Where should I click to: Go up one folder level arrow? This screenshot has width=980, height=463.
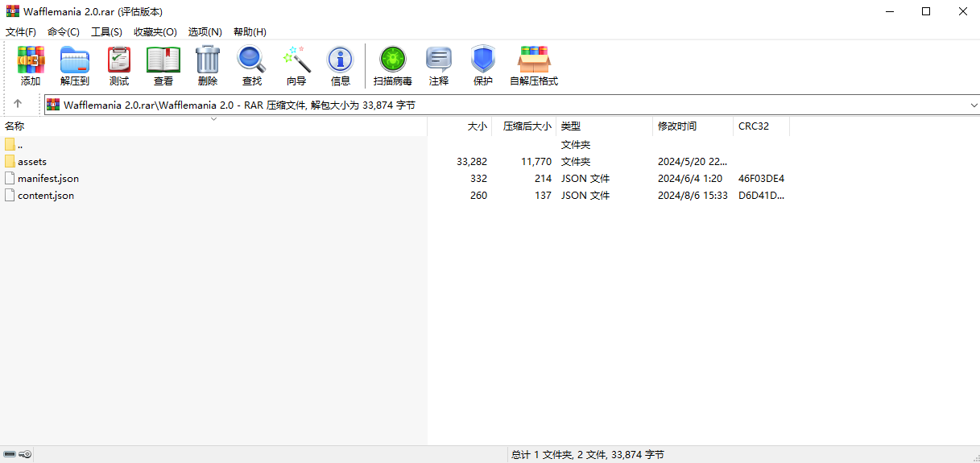click(18, 104)
